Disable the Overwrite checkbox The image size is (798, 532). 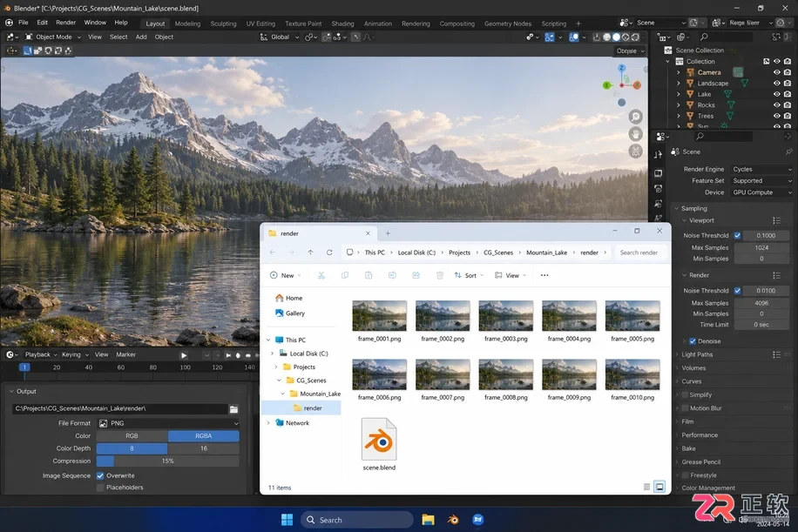coord(100,475)
